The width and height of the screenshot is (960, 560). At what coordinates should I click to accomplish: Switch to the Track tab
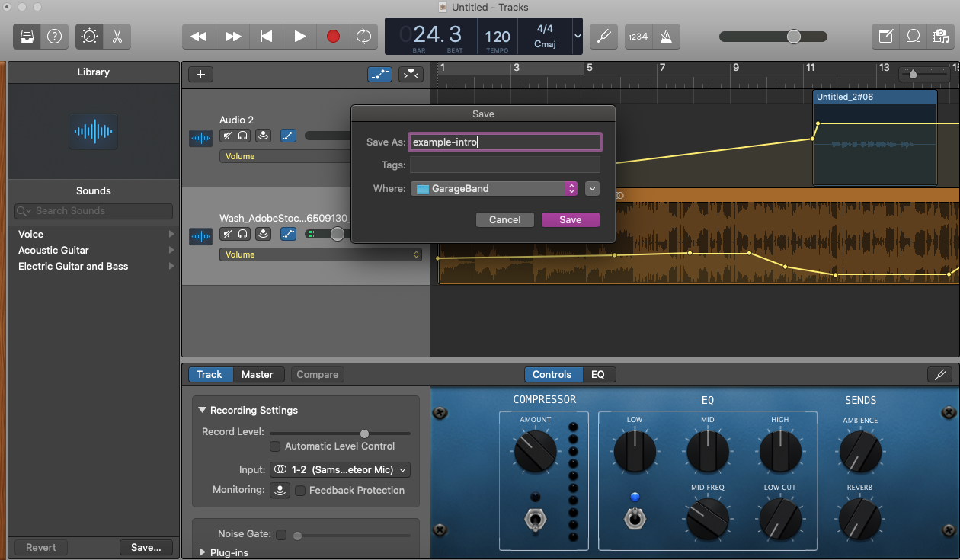(210, 374)
